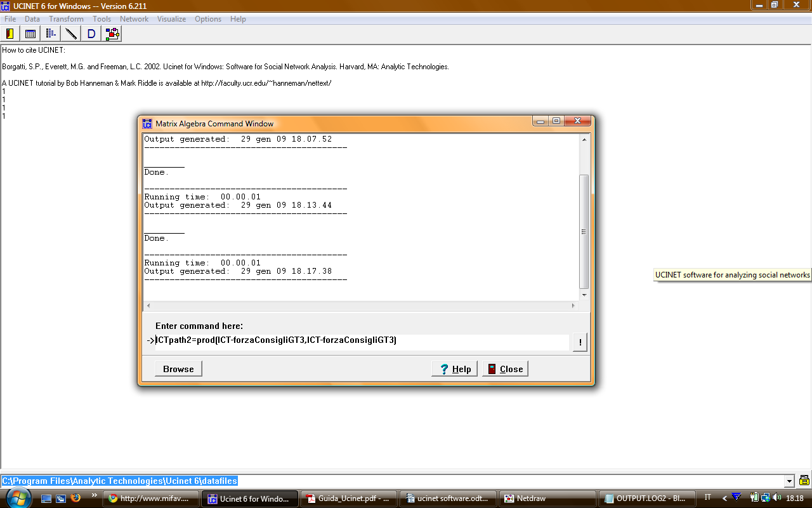The height and width of the screenshot is (508, 812).
Task: Open the Network menu
Action: pyautogui.click(x=134, y=19)
